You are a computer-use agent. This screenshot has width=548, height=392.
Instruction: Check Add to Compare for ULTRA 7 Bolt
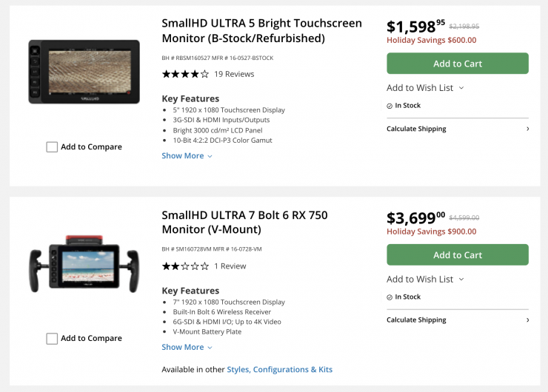click(52, 338)
